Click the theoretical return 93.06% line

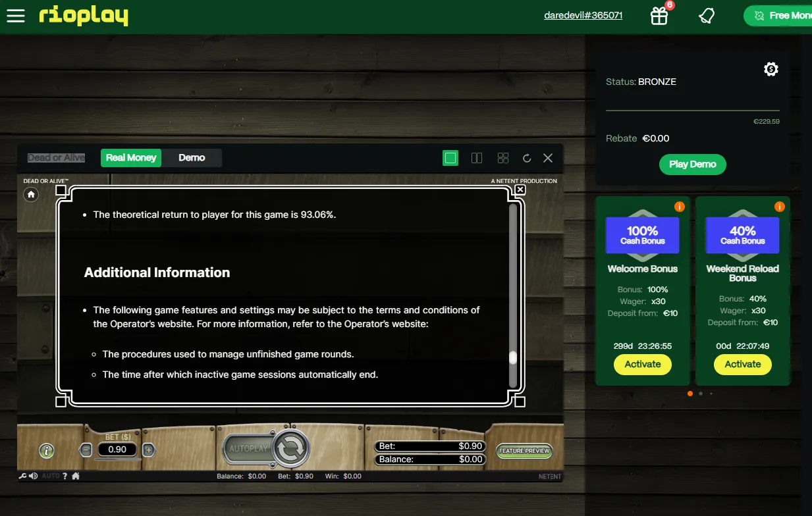point(215,215)
